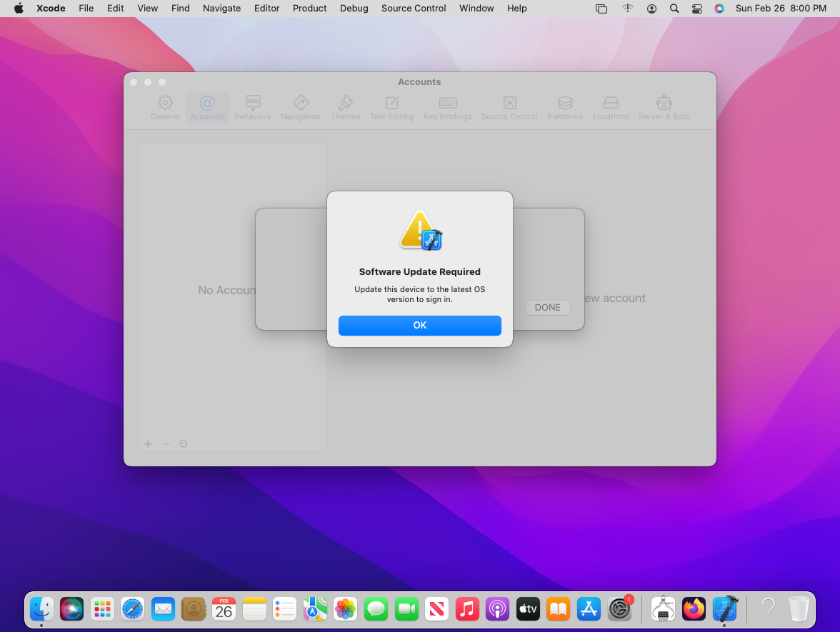The height and width of the screenshot is (632, 840).
Task: Open the Books app in the Dock
Action: tap(559, 609)
